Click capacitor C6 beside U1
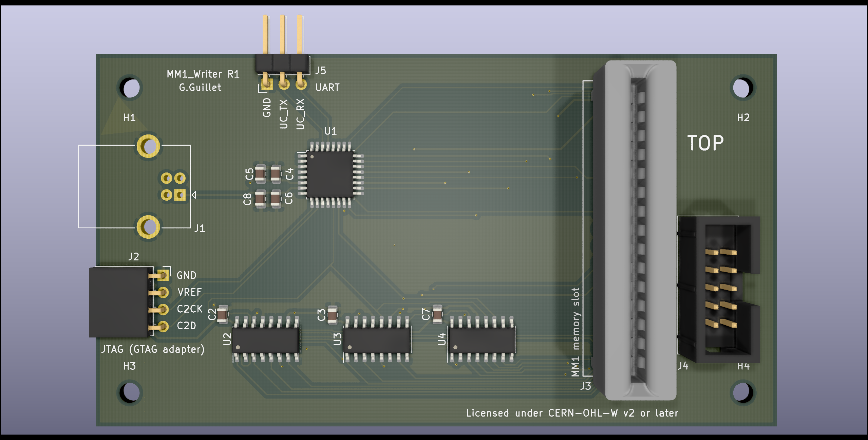The width and height of the screenshot is (868, 440). coord(276,199)
